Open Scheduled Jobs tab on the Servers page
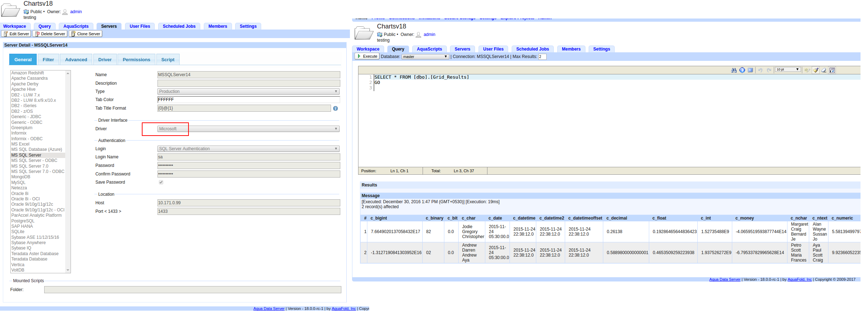The width and height of the screenshot is (868, 316). (179, 26)
